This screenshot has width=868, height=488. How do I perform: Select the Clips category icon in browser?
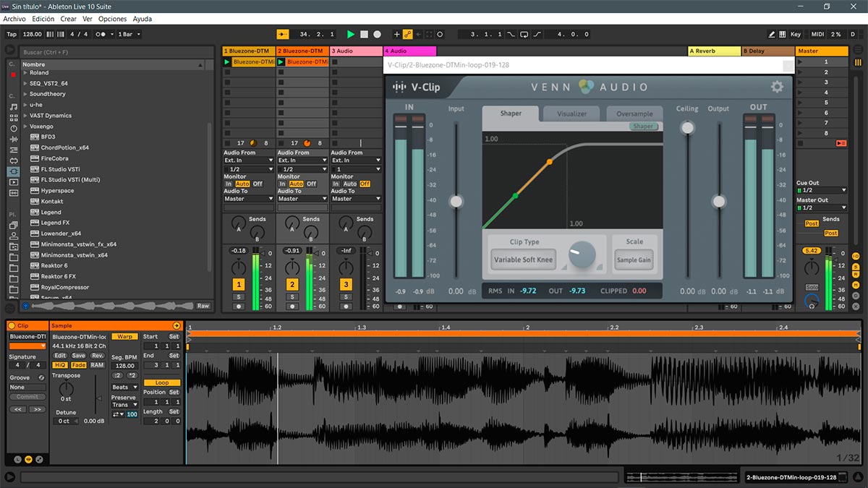tap(13, 182)
